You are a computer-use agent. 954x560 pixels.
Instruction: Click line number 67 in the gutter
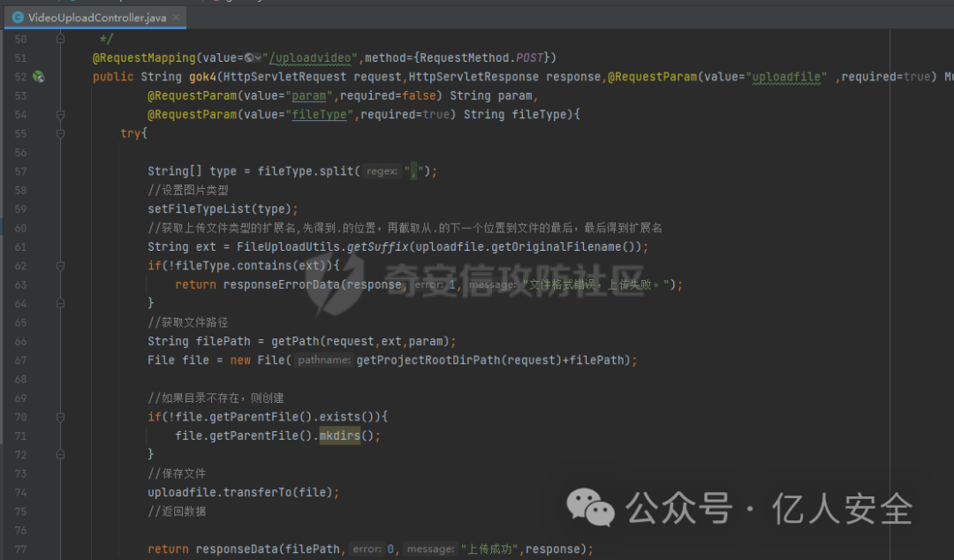click(x=20, y=359)
